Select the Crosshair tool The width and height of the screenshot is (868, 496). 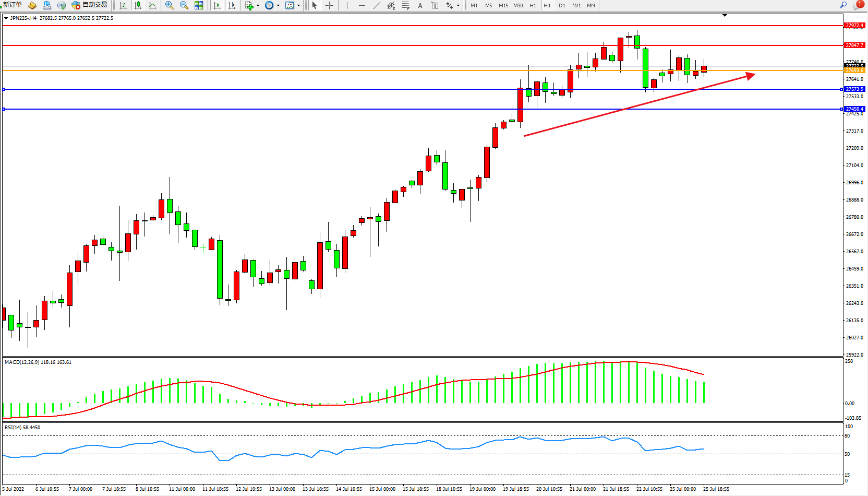click(x=330, y=5)
